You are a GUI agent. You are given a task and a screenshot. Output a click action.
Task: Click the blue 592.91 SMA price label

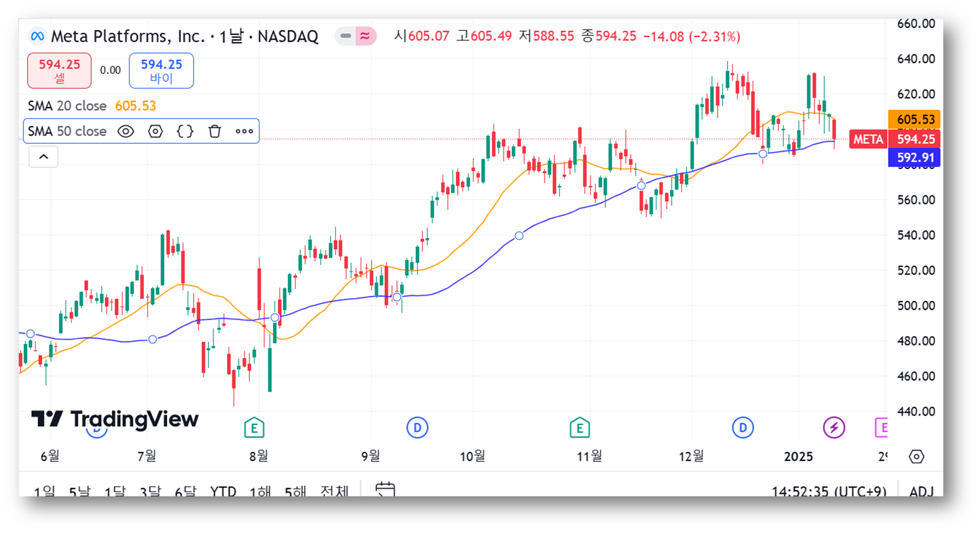pos(914,158)
